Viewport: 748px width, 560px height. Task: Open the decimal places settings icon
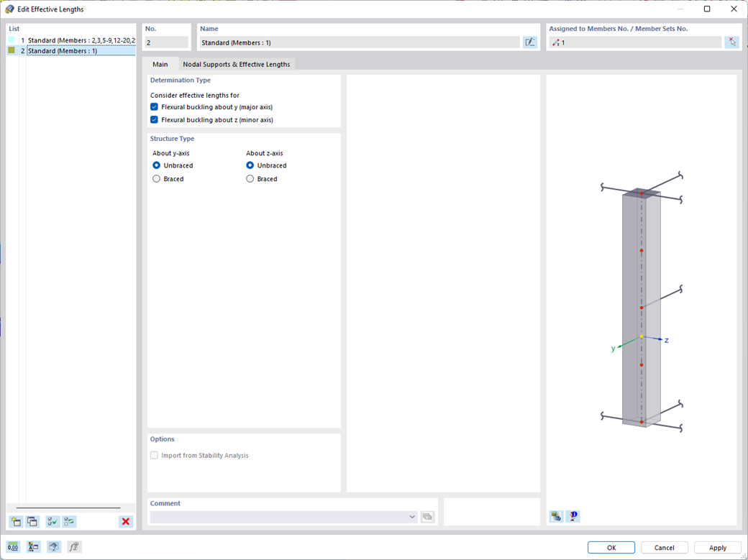(x=13, y=546)
